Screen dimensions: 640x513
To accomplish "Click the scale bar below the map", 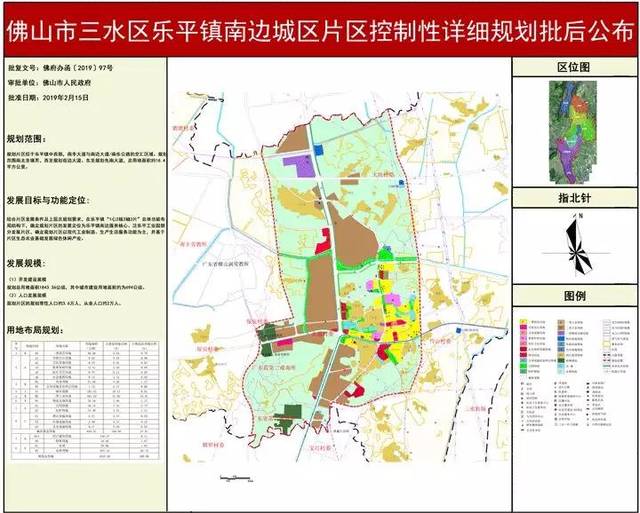I will pyautogui.click(x=235, y=477).
